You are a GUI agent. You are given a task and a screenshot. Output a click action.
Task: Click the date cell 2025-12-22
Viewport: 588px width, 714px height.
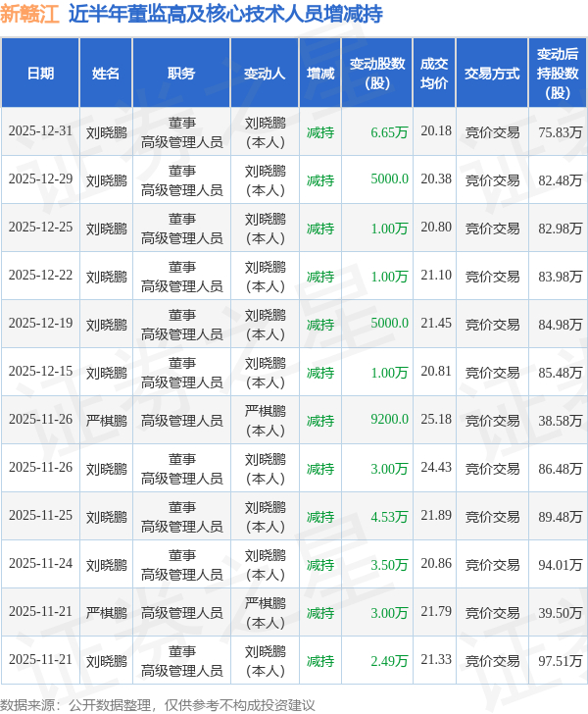click(40, 276)
